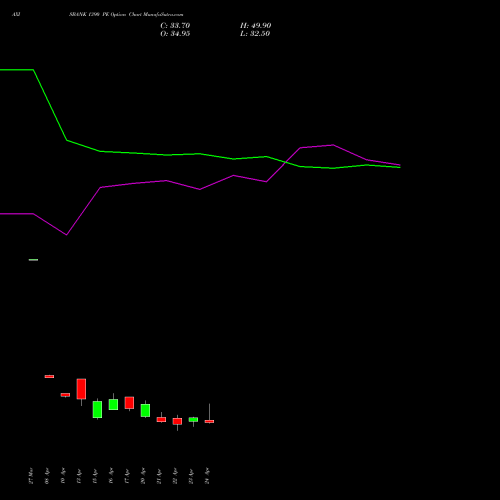The height and width of the screenshot is (500, 500).
Task: Click the high price value H: 49.90
Action: 255,26
